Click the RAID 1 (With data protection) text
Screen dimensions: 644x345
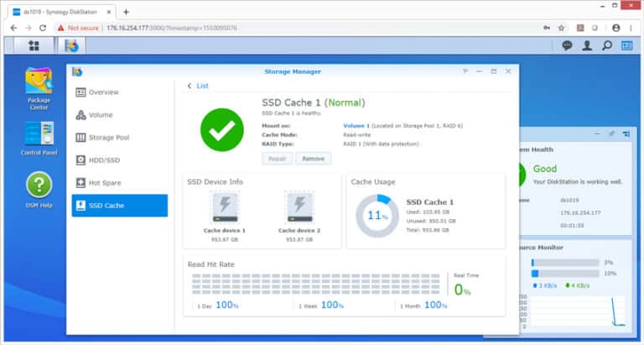click(x=382, y=144)
